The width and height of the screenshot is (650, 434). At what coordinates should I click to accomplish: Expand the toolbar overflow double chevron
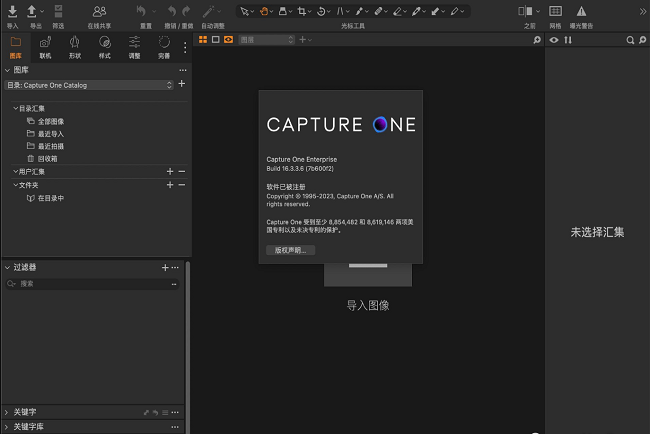(643, 12)
